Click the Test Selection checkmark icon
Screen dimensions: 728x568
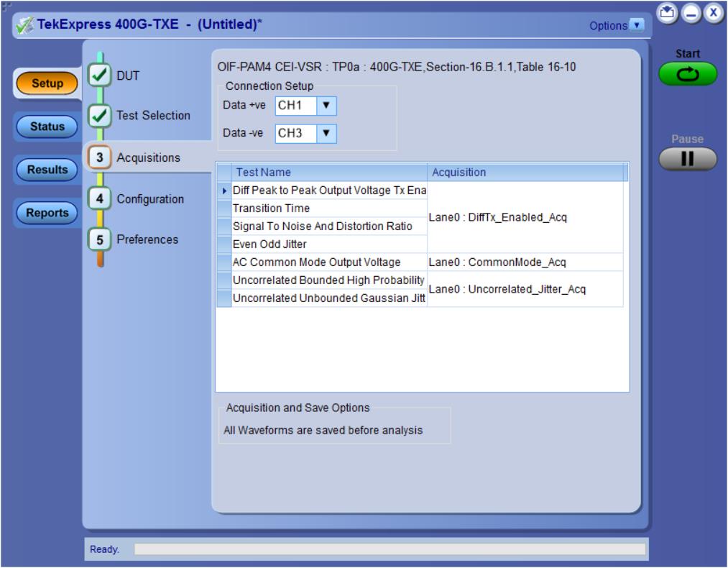tap(98, 116)
